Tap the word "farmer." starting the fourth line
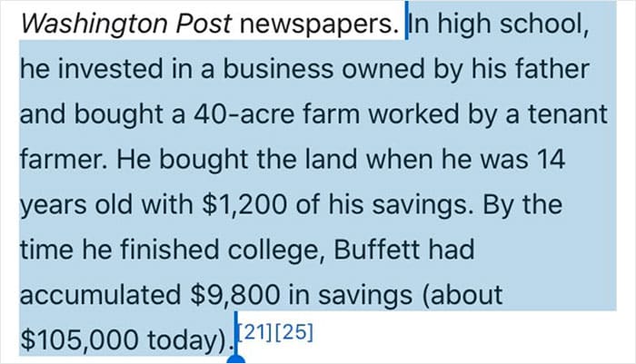636x364 pixels. pos(64,159)
